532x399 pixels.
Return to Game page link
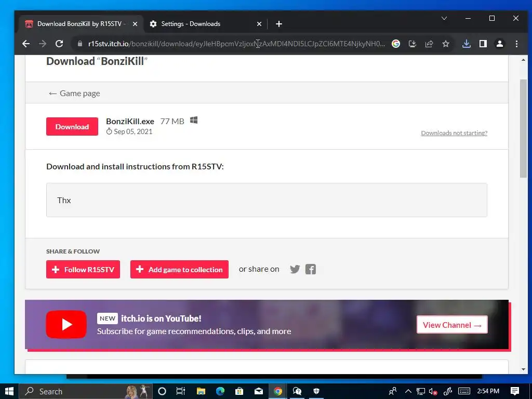tap(74, 94)
